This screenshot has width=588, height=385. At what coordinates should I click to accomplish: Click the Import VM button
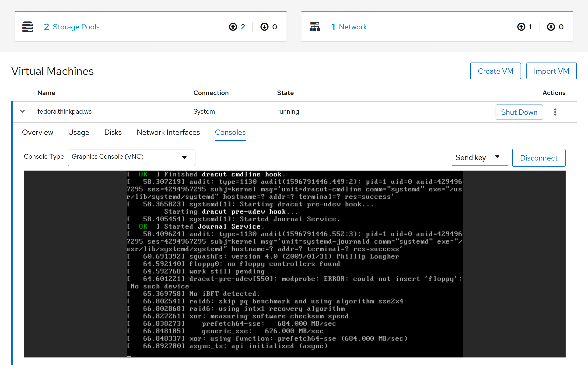[551, 71]
